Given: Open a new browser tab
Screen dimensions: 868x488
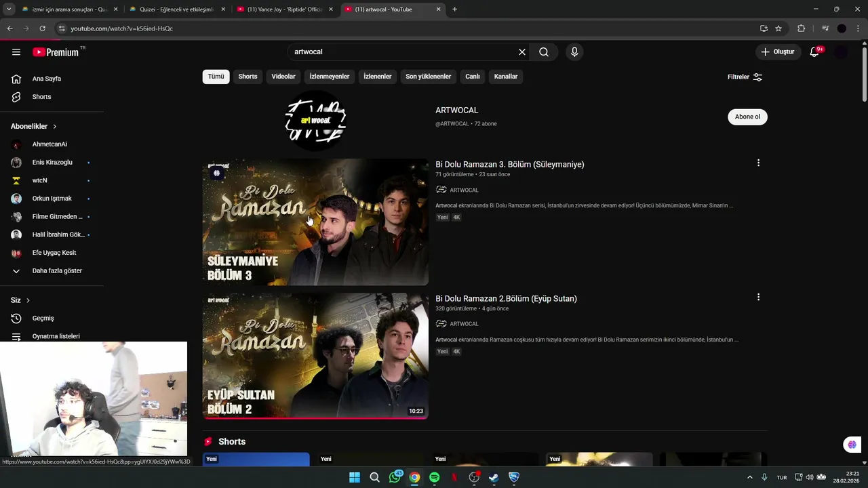Looking at the screenshot, I should 454,9.
